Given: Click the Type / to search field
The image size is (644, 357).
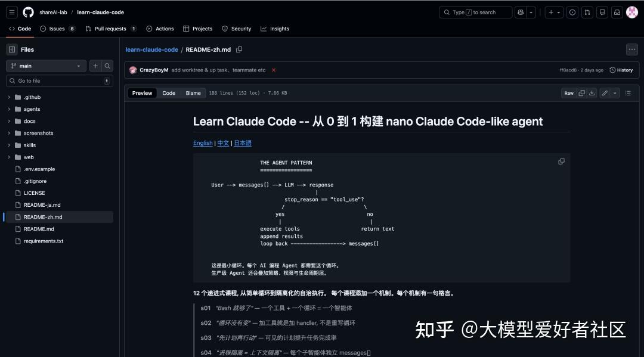Looking at the screenshot, I should click(x=475, y=13).
